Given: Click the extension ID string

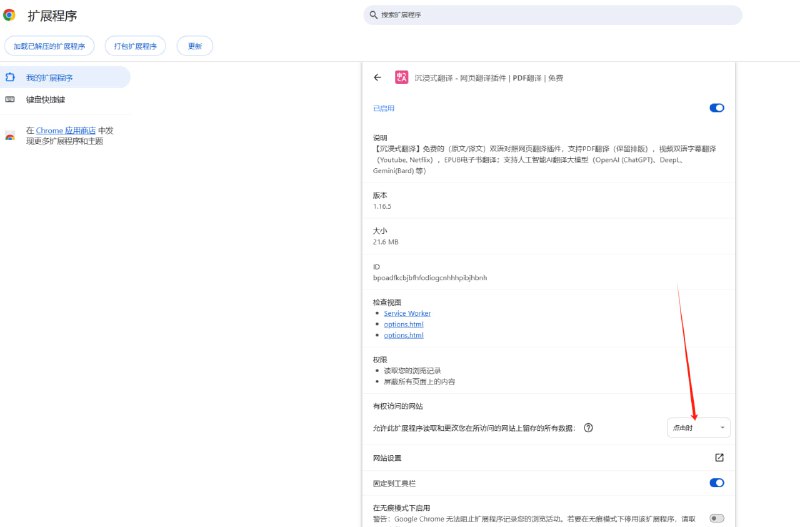Looking at the screenshot, I should pyautogui.click(x=430, y=278).
